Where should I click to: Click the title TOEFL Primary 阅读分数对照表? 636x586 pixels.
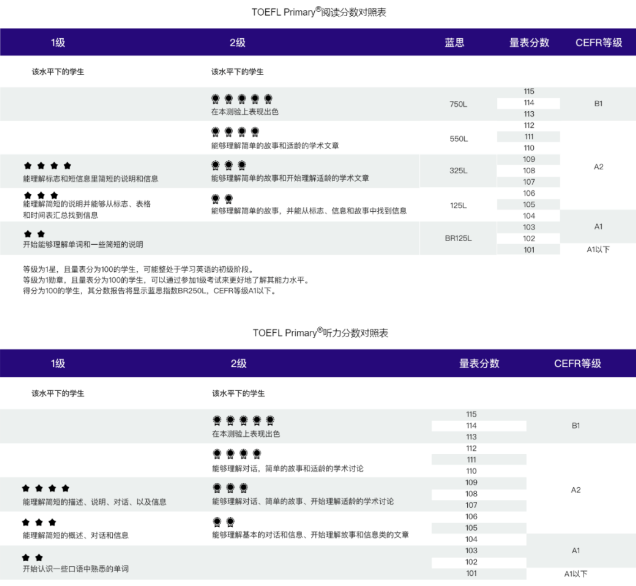(x=319, y=12)
